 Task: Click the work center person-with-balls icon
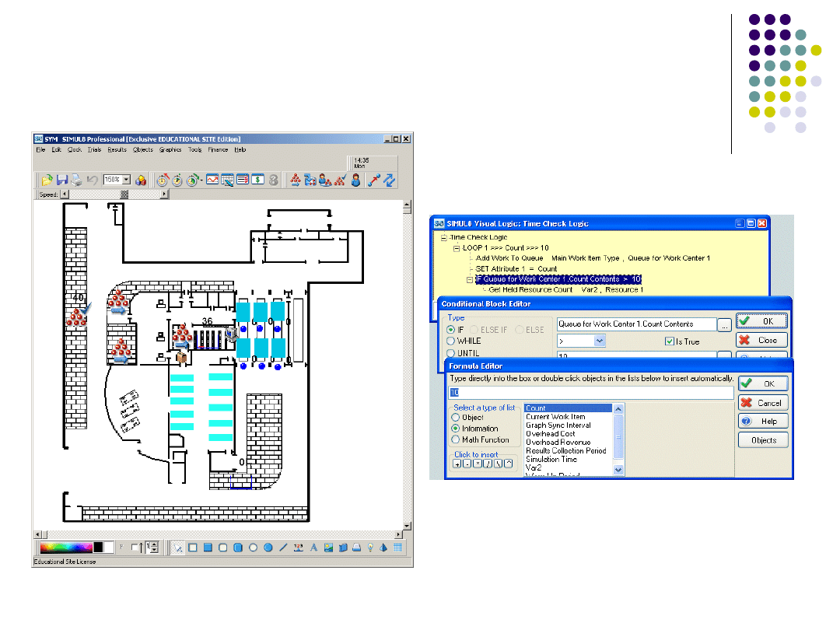(x=325, y=180)
